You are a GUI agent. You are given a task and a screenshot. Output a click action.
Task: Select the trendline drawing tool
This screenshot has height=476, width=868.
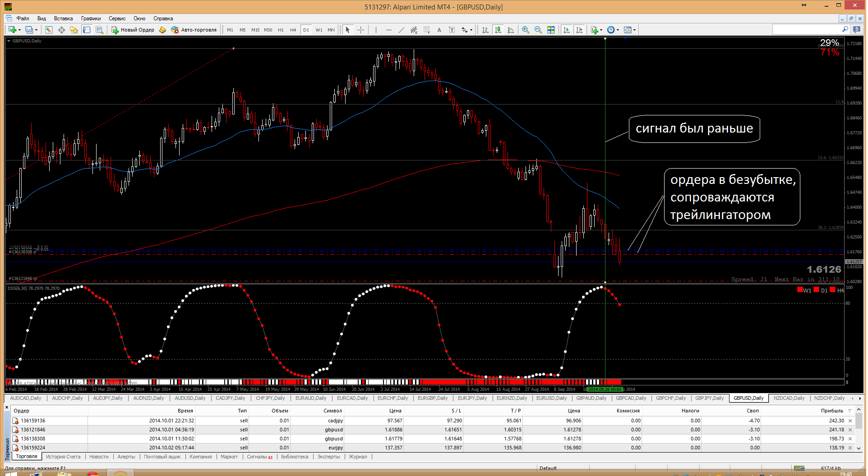click(401, 30)
